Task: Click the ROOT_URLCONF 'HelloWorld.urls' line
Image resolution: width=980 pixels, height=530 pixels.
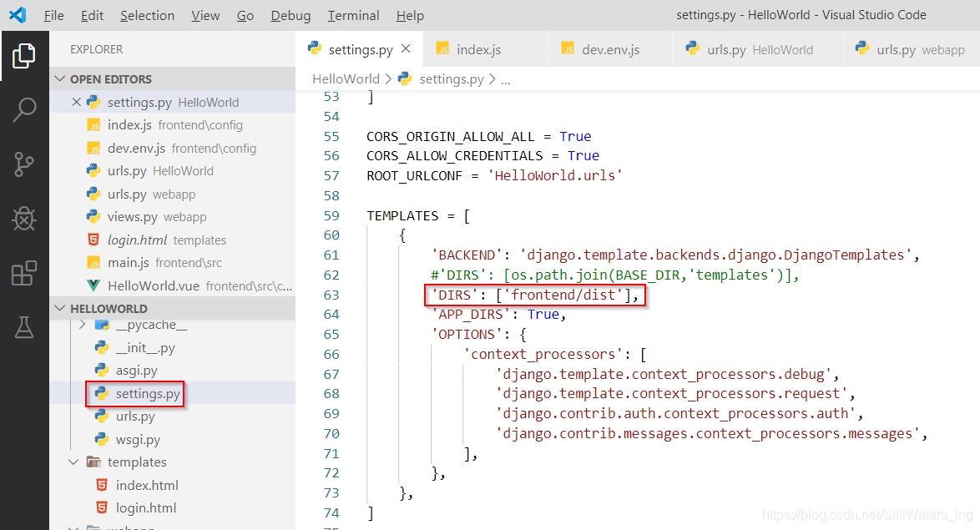Action: click(x=494, y=175)
